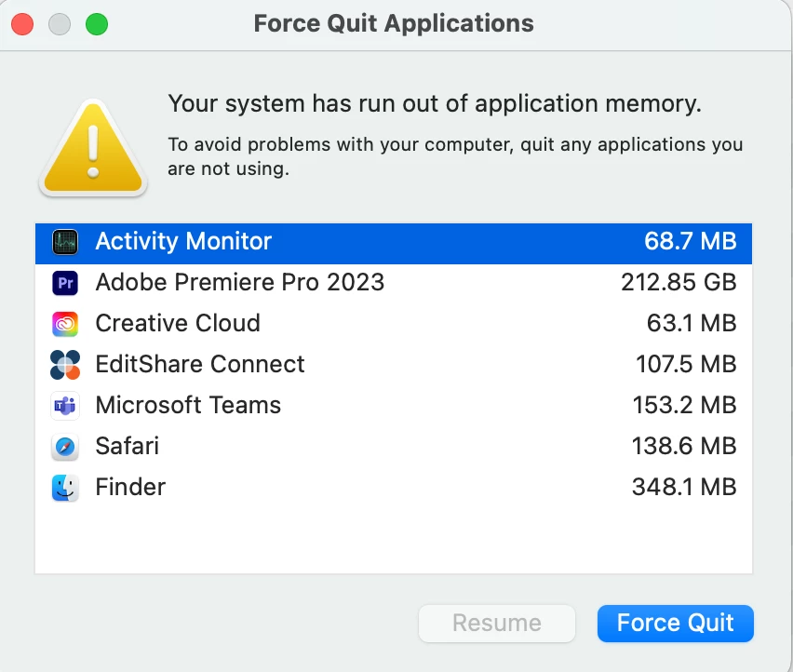The height and width of the screenshot is (672, 793).
Task: Click the 348.1 MB memory value
Action: coord(684,487)
